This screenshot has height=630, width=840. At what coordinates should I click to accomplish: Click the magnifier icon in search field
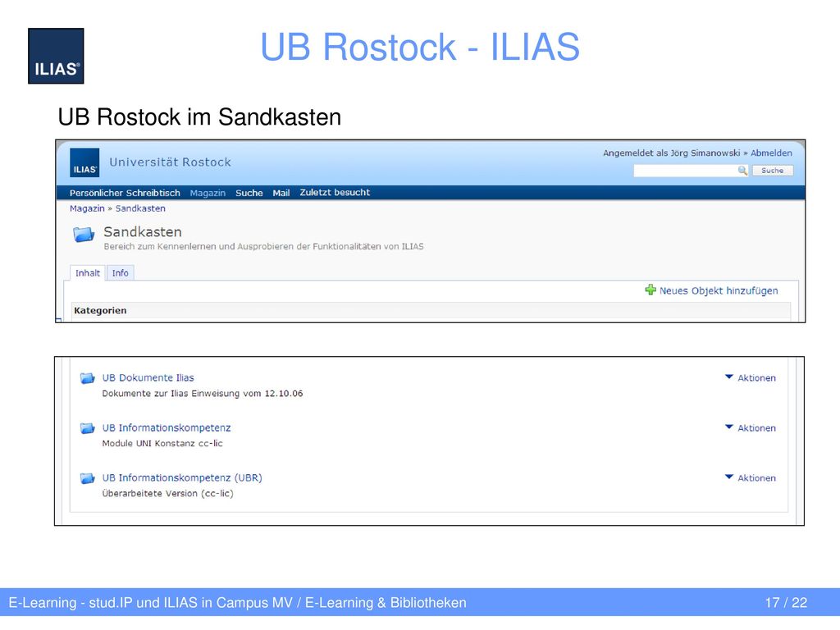point(742,171)
